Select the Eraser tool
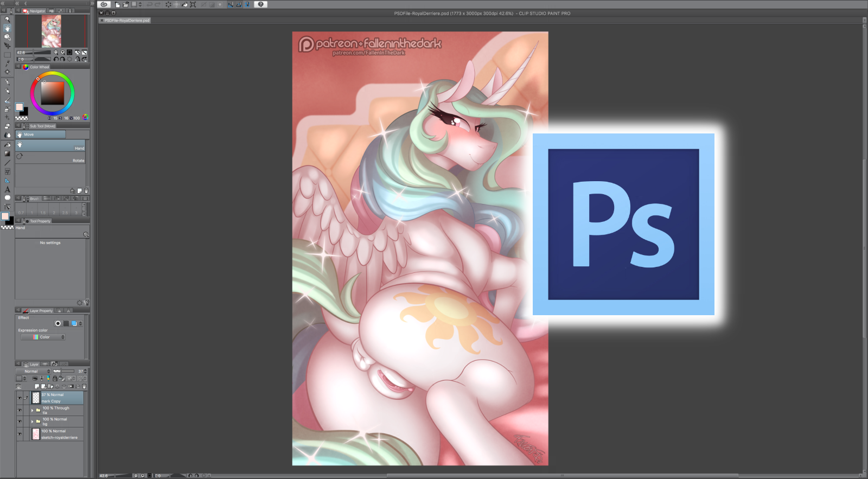868x479 pixels. [7, 126]
